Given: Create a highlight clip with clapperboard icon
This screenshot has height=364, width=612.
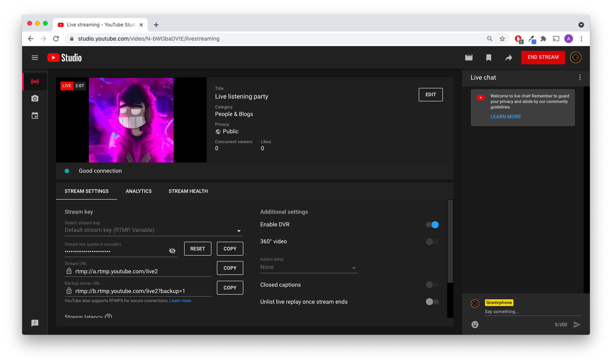Looking at the screenshot, I should click(469, 58).
